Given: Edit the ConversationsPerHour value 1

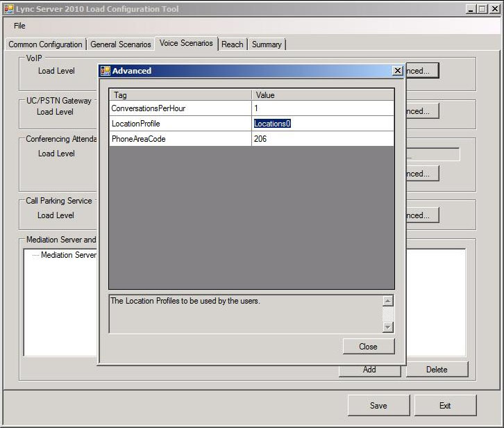Looking at the screenshot, I should click(323, 108).
